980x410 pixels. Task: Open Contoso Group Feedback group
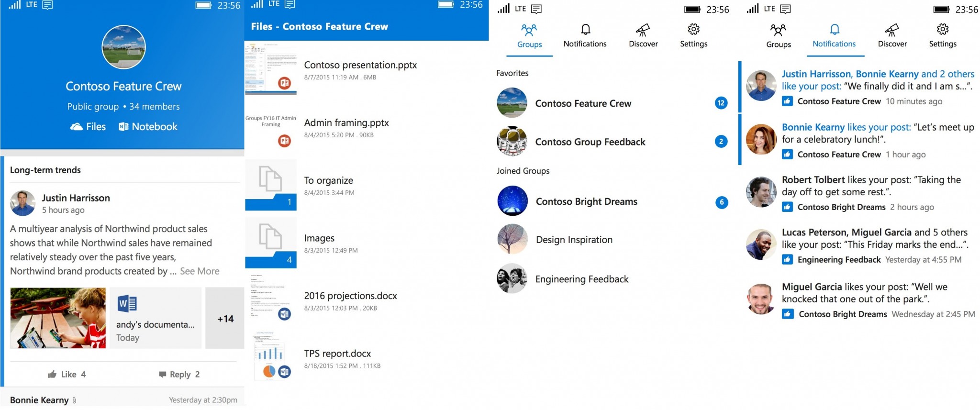pyautogui.click(x=612, y=142)
